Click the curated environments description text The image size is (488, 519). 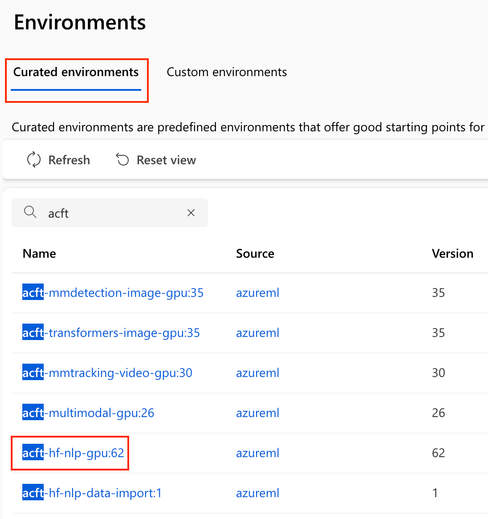click(x=248, y=127)
